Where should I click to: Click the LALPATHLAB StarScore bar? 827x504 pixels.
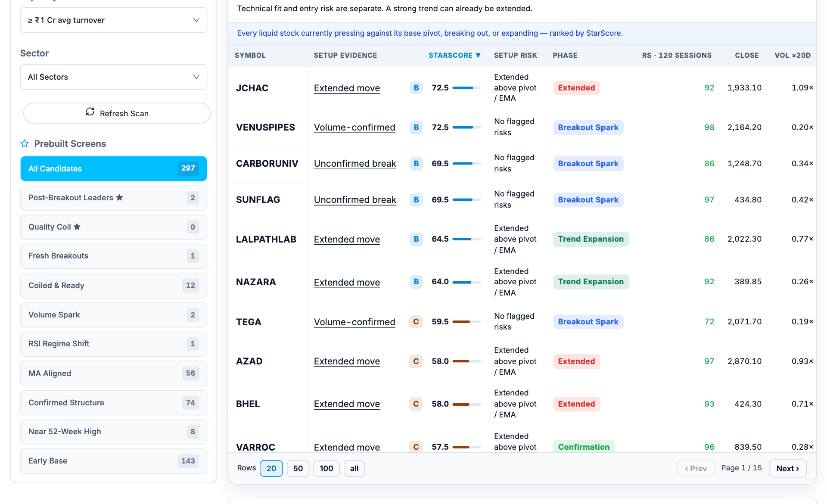click(467, 239)
